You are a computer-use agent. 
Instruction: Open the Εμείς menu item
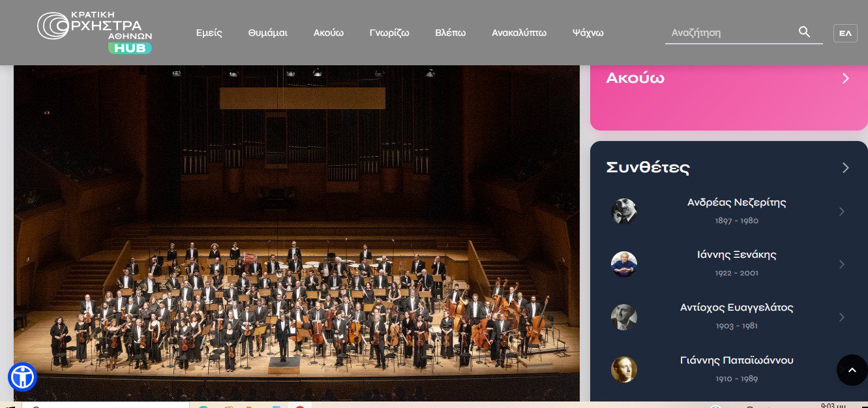[x=209, y=33]
